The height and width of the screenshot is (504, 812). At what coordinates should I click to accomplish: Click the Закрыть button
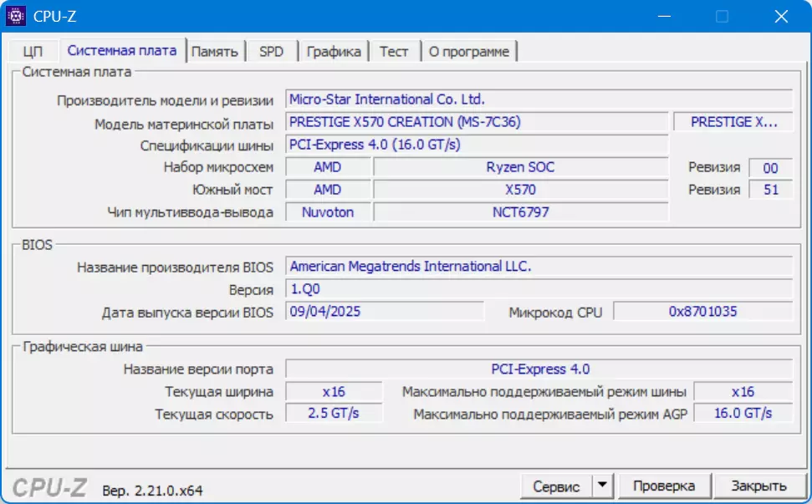pyautogui.click(x=758, y=486)
